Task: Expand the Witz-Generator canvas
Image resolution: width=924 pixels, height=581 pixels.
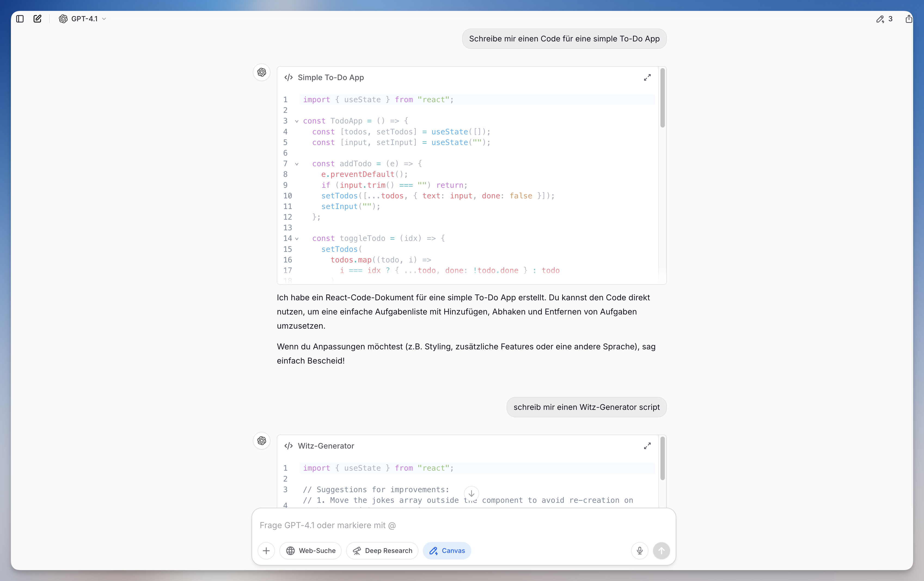Action: (x=647, y=446)
